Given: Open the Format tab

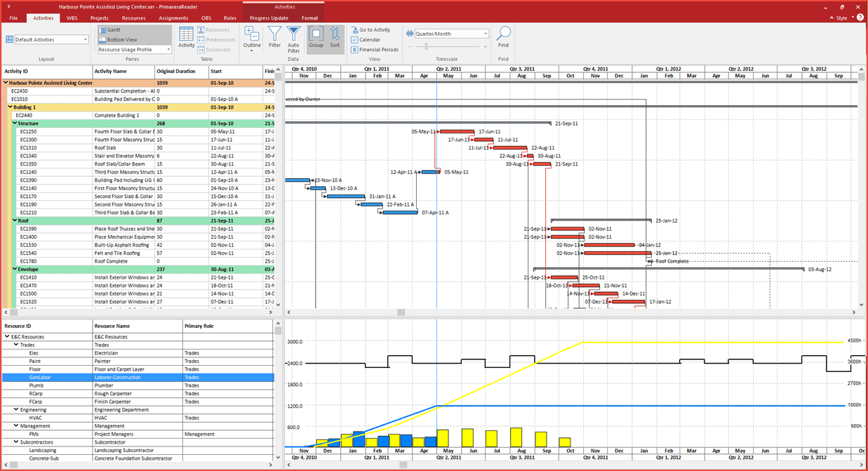Looking at the screenshot, I should click(309, 18).
